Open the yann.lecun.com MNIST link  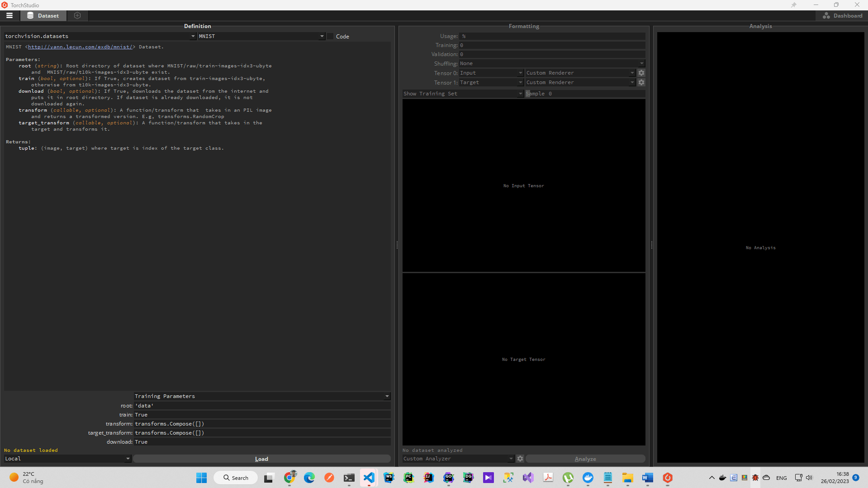tap(80, 47)
